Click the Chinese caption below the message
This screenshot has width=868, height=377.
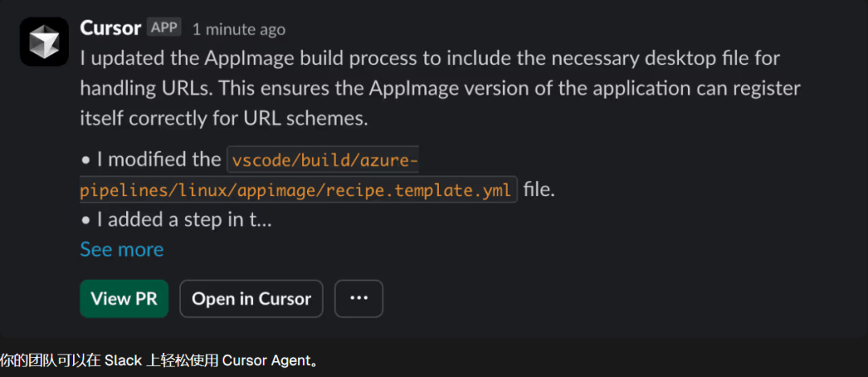[159, 360]
